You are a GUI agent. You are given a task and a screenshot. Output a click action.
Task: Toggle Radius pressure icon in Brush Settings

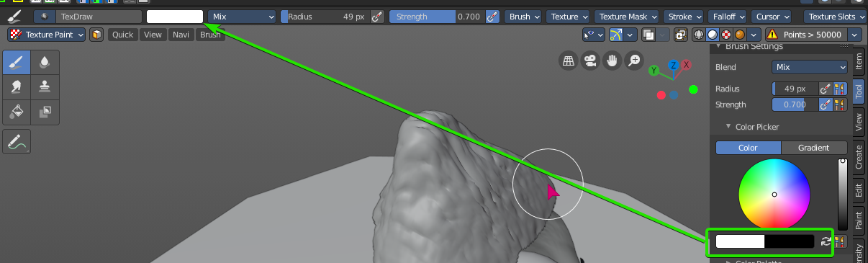[x=826, y=89]
